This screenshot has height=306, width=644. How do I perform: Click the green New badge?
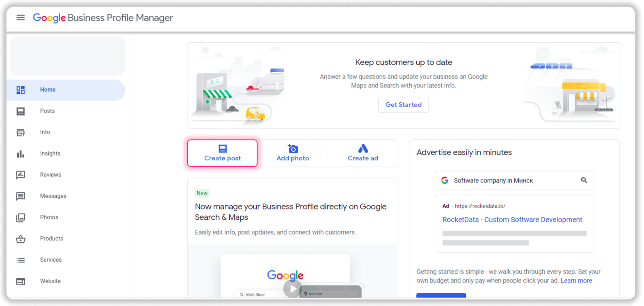202,193
